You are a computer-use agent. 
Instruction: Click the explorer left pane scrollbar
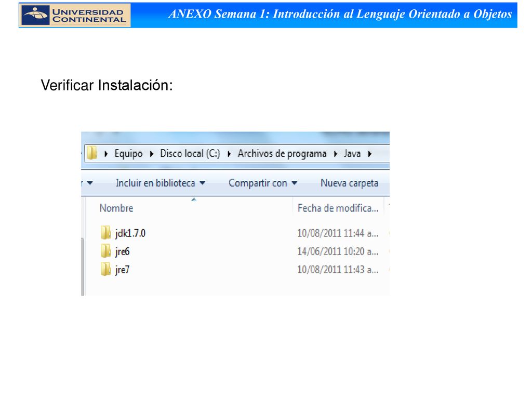tap(83, 267)
